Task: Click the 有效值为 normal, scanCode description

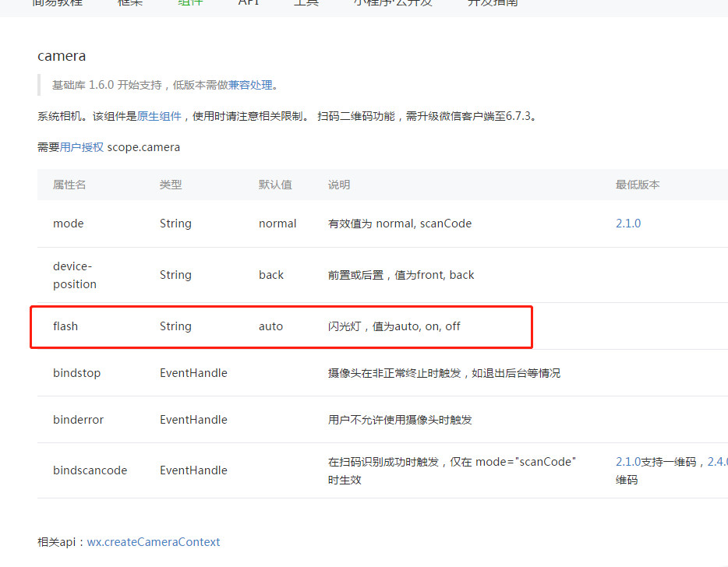Action: click(x=400, y=224)
